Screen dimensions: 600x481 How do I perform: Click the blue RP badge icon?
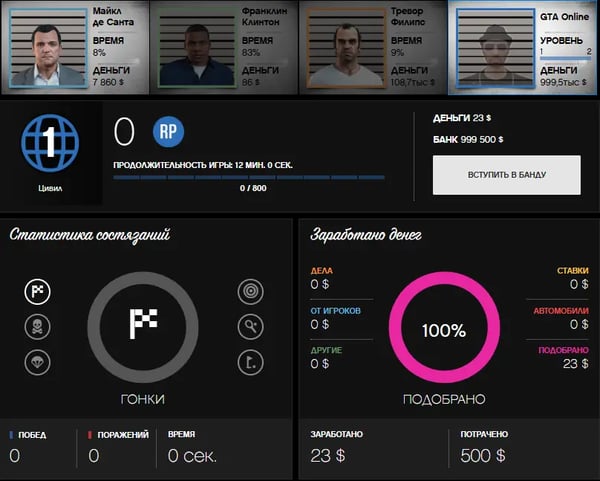point(169,133)
